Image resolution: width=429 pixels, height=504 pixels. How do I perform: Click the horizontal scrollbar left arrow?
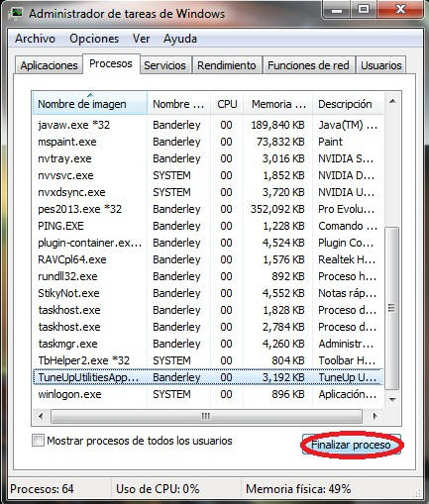[x=41, y=416]
